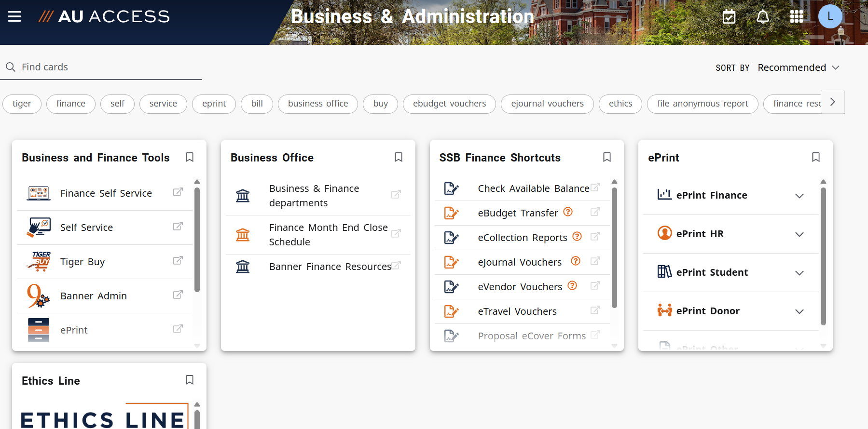Filter cards by ejournal vouchers tag
Screen dimensions: 868x429
click(547, 104)
